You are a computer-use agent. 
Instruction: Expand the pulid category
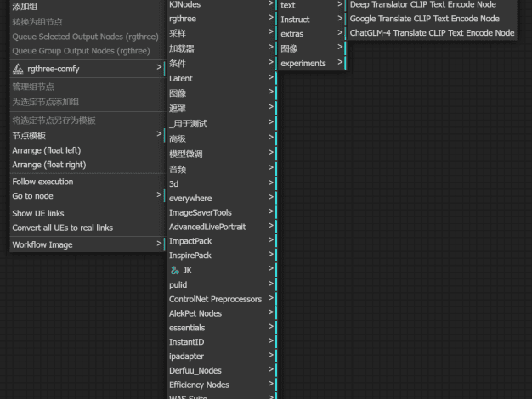point(222,284)
